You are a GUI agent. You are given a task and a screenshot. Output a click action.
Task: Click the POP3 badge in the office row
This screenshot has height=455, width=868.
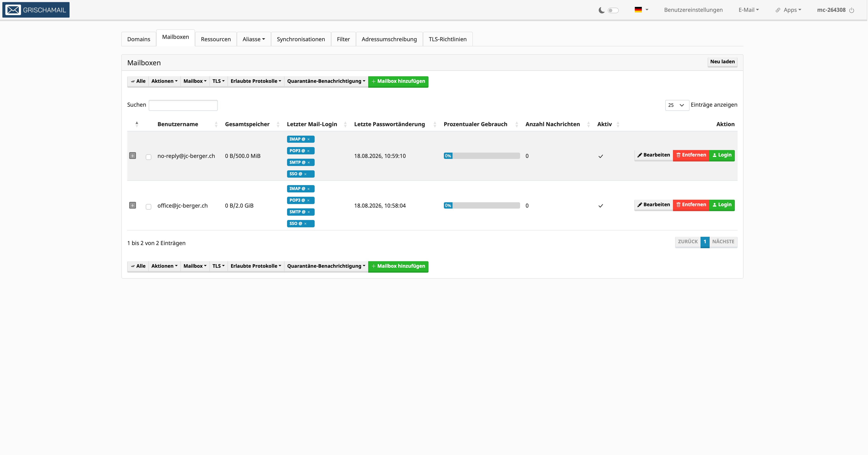tap(301, 200)
